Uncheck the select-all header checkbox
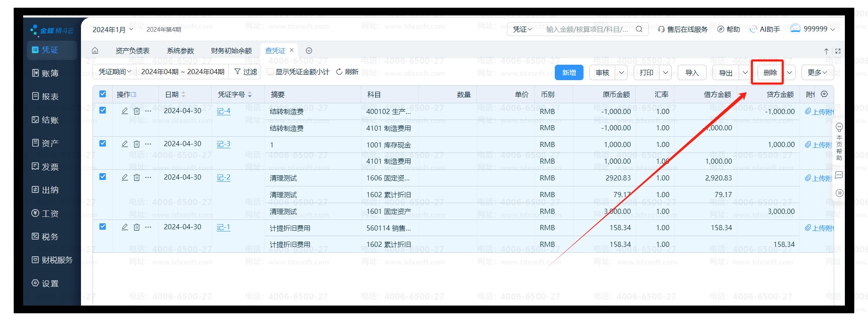The width and height of the screenshot is (868, 321). 103,94
